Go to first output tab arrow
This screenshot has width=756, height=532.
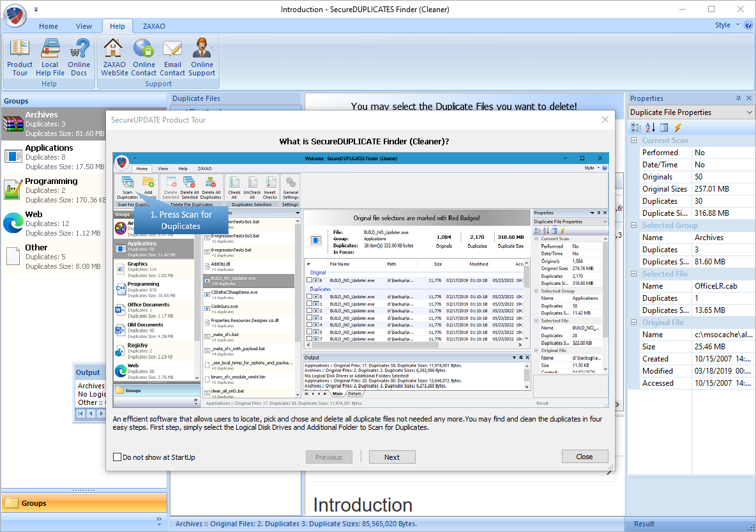tap(80, 413)
